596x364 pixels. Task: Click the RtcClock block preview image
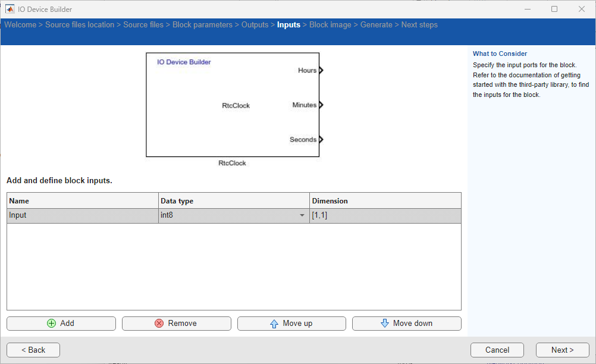tap(233, 105)
